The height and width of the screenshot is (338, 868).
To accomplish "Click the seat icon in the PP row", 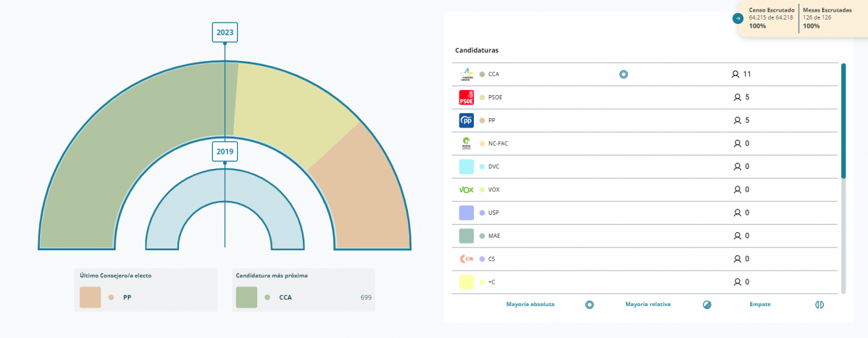I will 737,120.
